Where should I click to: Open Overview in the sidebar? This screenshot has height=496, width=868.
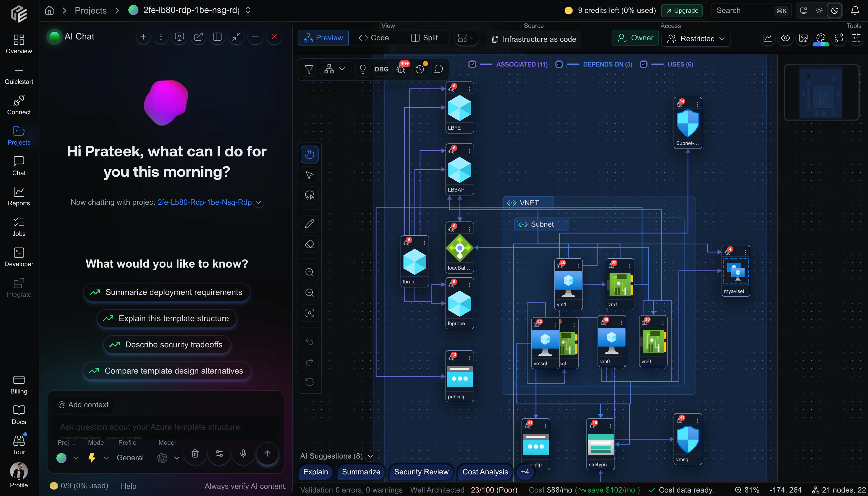point(19,44)
